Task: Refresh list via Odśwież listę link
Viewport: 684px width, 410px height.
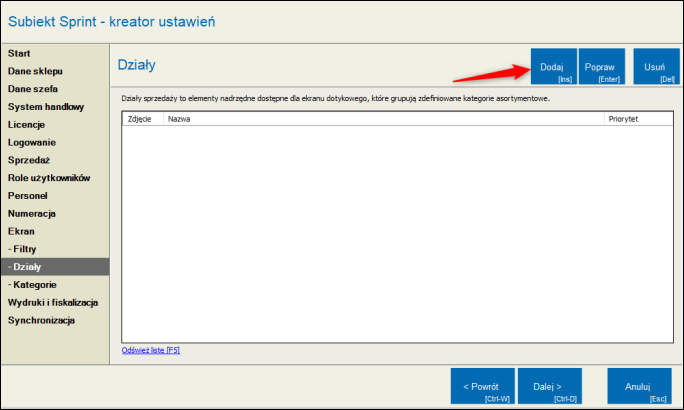Action: click(x=150, y=350)
